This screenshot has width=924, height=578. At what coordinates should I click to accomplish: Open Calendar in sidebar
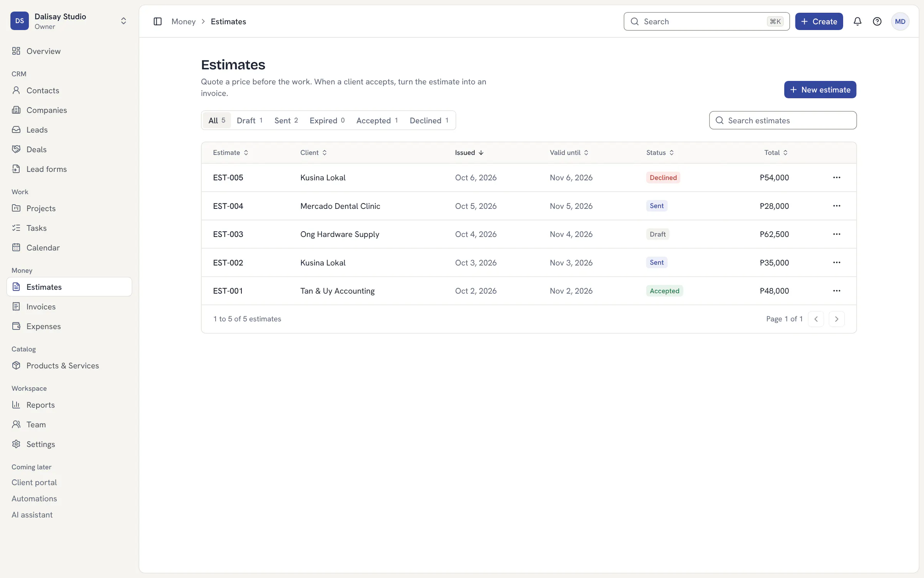tap(69, 248)
